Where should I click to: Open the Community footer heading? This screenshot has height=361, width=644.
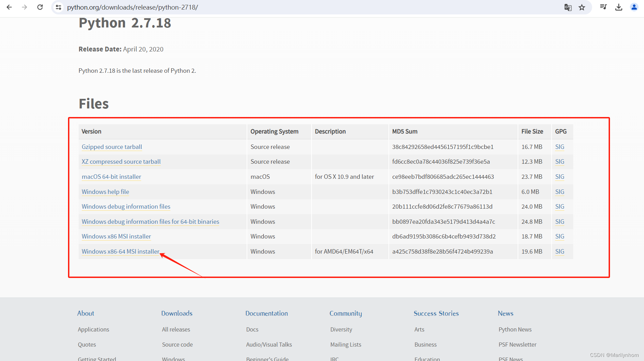346,313
